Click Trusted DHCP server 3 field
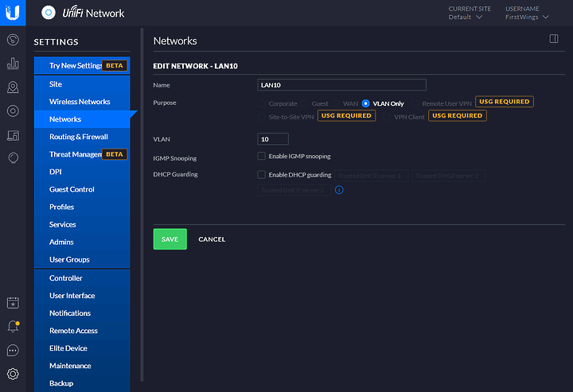Screen dimensions: 573x392 tap(294, 190)
